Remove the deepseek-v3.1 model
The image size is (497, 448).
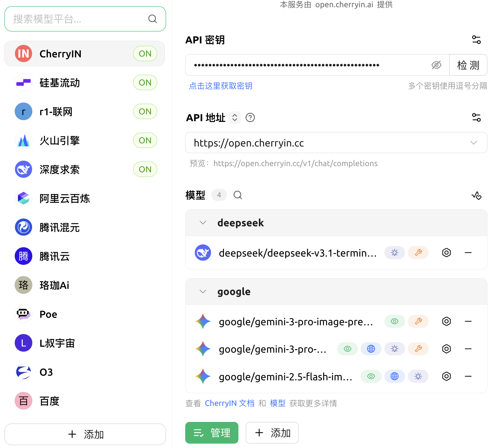(x=468, y=252)
